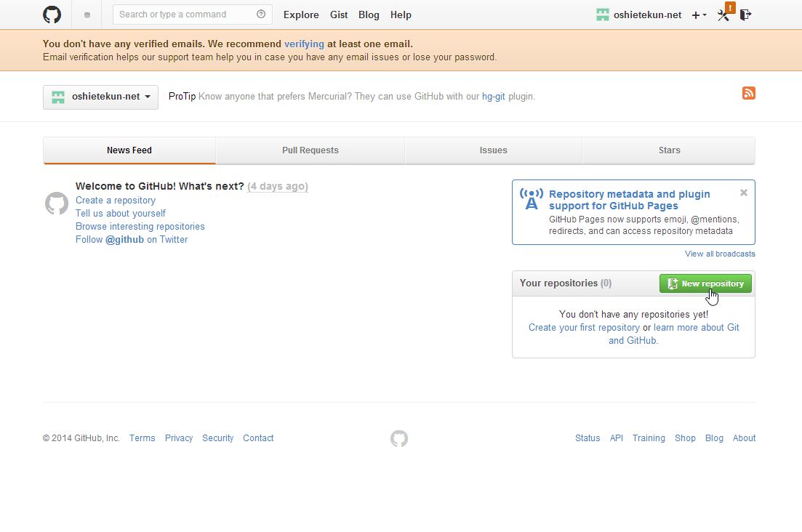Switch to the Stars tab
Viewport: 802px width, 532px height.
[669, 150]
